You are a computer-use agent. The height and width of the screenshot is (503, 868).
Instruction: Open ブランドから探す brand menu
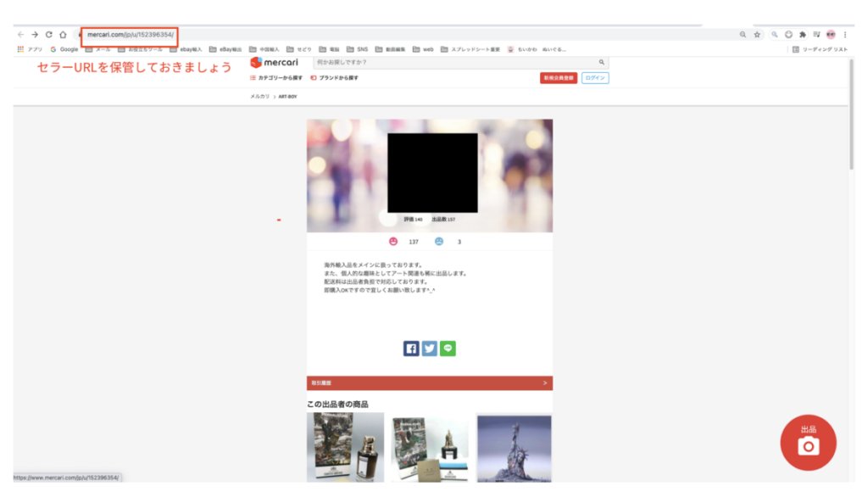[335, 78]
